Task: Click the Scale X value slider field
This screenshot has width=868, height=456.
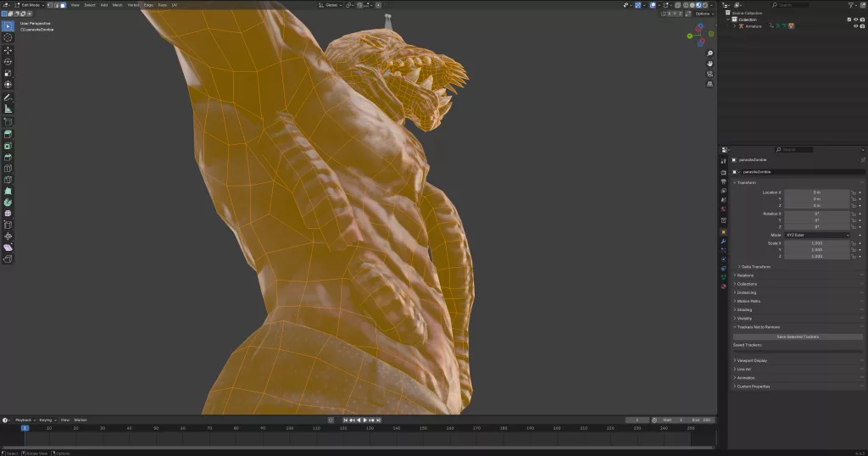Action: click(816, 243)
